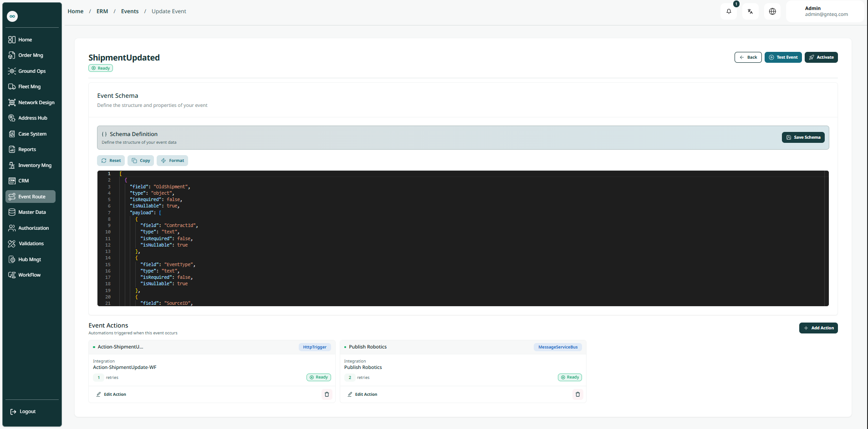Image resolution: width=868 pixels, height=429 pixels.
Task: Click the Event Route sidebar icon
Action: tap(12, 197)
